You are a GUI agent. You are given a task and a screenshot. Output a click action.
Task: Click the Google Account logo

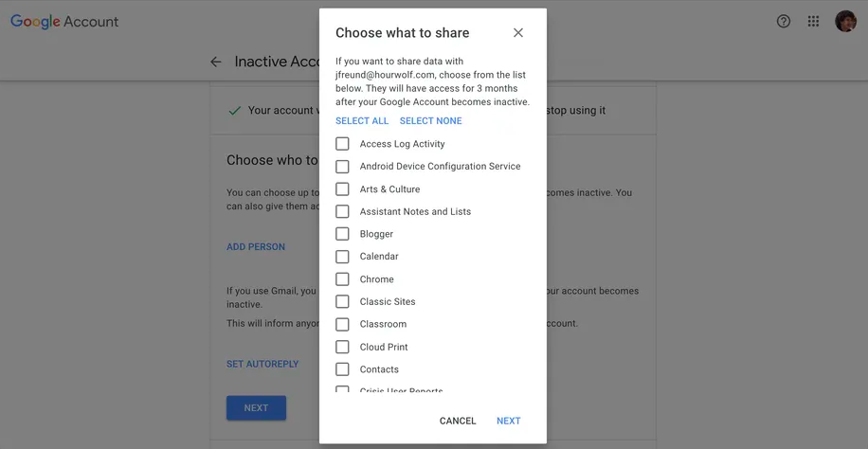[x=64, y=22]
